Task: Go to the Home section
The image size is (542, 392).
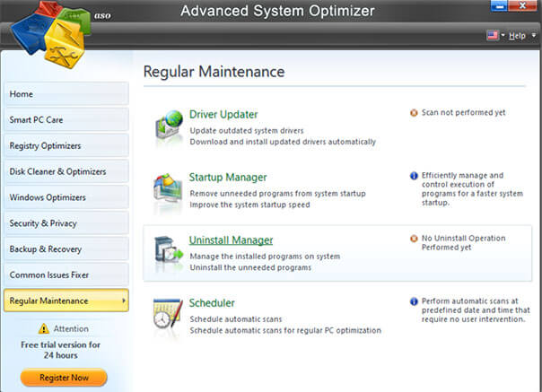Action: 66,93
